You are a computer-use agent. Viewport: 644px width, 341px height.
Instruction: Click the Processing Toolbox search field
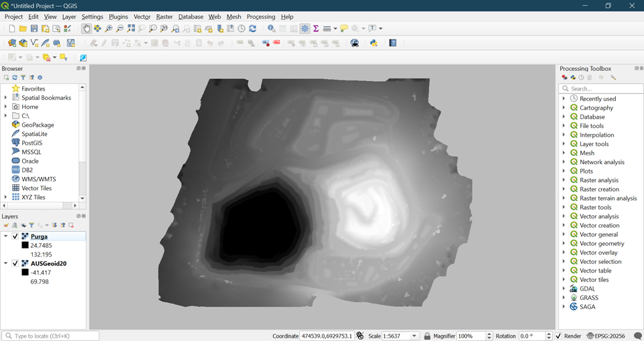(600, 88)
